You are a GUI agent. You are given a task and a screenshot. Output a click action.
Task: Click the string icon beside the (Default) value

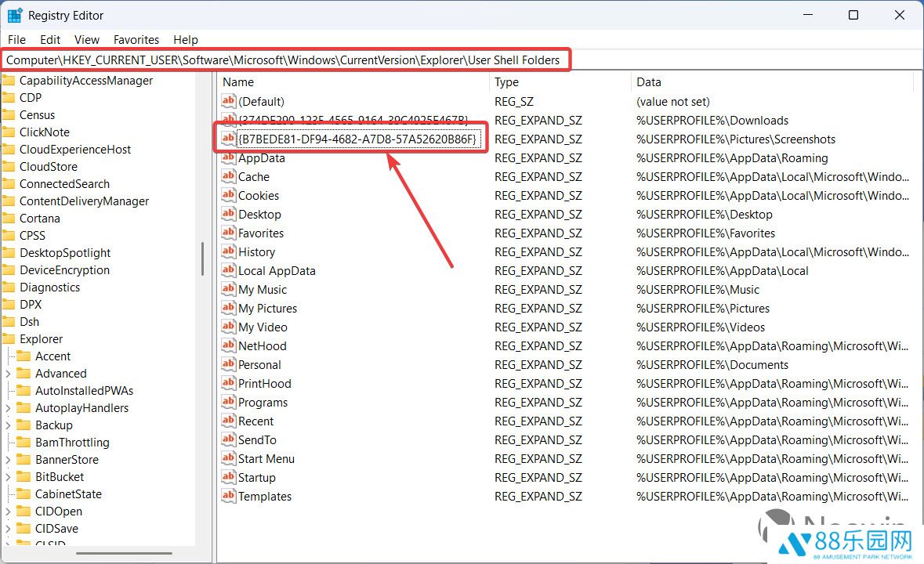pos(228,102)
